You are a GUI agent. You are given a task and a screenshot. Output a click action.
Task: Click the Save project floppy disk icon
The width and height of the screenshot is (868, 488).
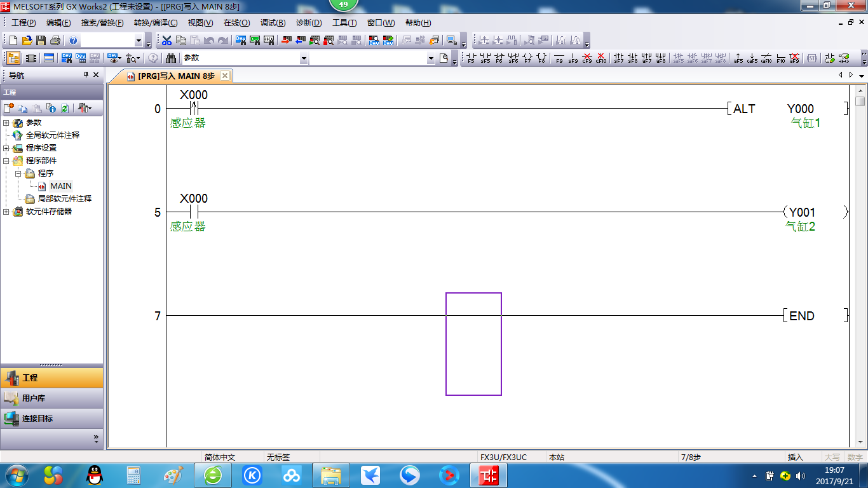coord(41,41)
